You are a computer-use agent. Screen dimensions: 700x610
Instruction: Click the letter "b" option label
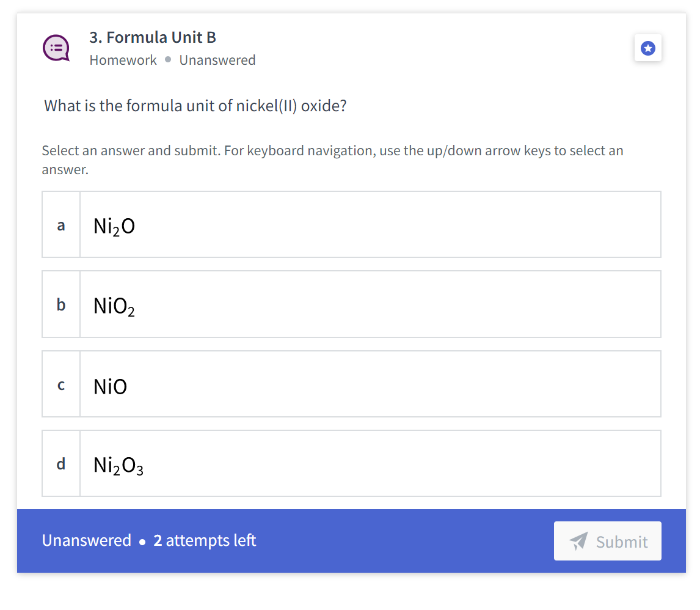61,304
